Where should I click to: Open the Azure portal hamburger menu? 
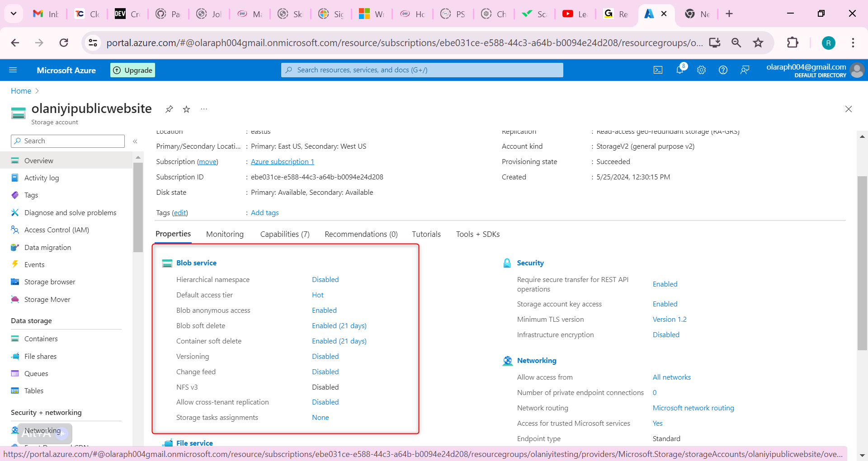(13, 70)
